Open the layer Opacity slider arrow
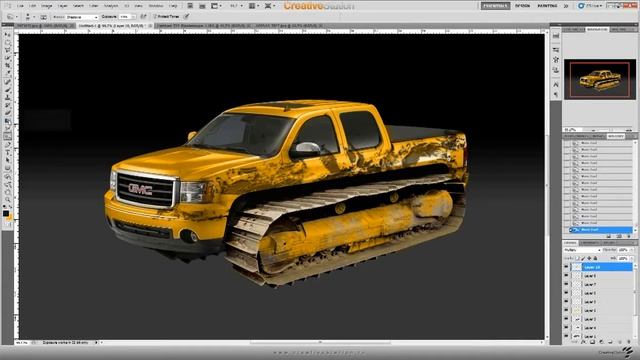The height and width of the screenshot is (360, 640). pyautogui.click(x=632, y=249)
